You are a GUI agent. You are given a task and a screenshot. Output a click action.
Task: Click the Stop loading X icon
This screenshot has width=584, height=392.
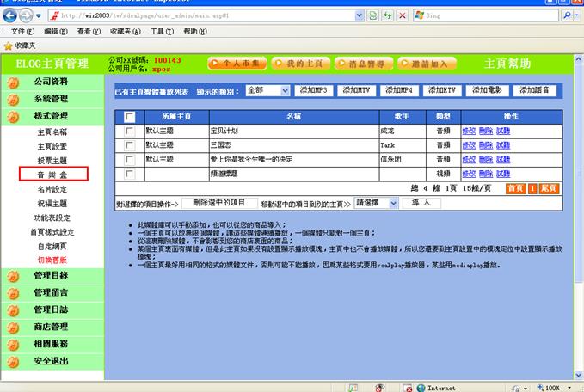tap(400, 16)
